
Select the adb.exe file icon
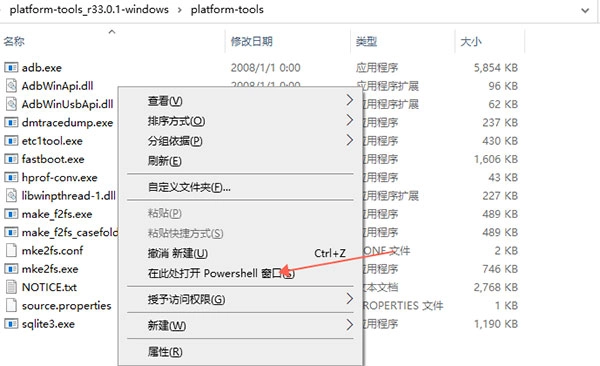11,68
